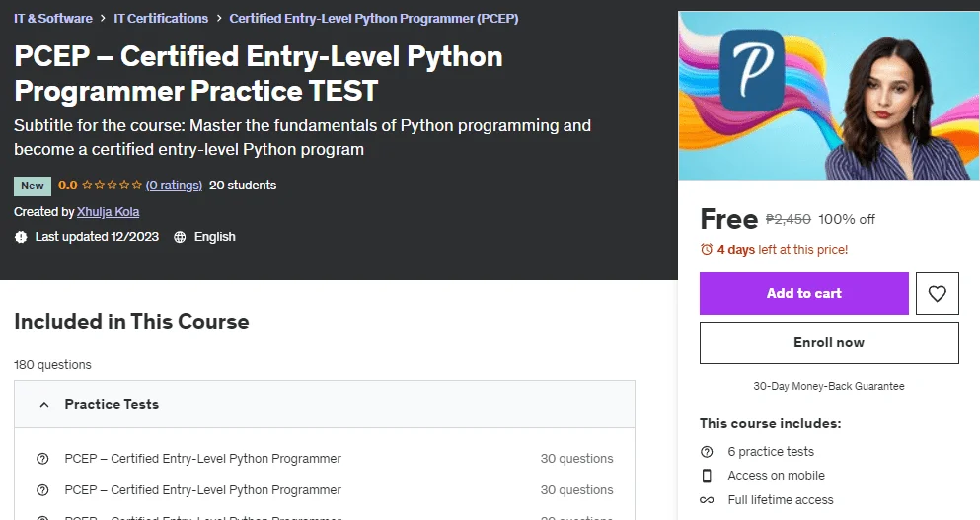Click the 100% off text
This screenshot has width=980, height=520.
coord(846,219)
